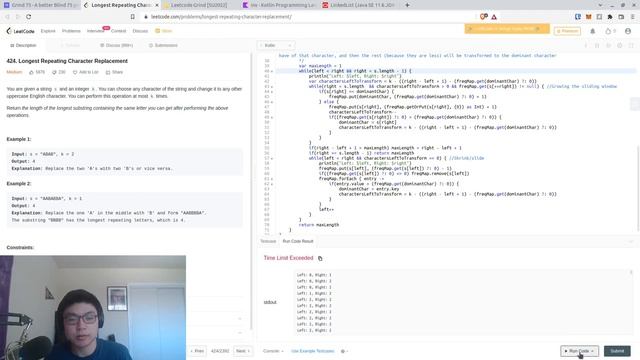
Task: Click the LeetCode logo
Action: click(20, 31)
